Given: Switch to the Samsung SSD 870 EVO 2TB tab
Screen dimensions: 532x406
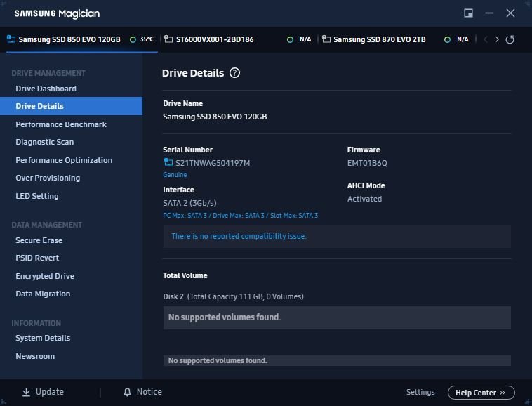Looking at the screenshot, I should (379, 39).
